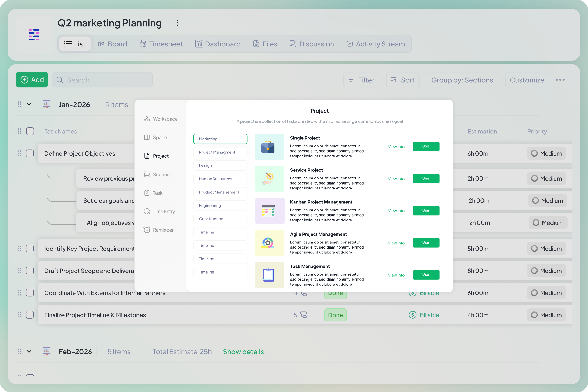This screenshot has height=392, width=588.
Task: Open the Group by: Sections dropdown
Action: pyautogui.click(x=462, y=80)
